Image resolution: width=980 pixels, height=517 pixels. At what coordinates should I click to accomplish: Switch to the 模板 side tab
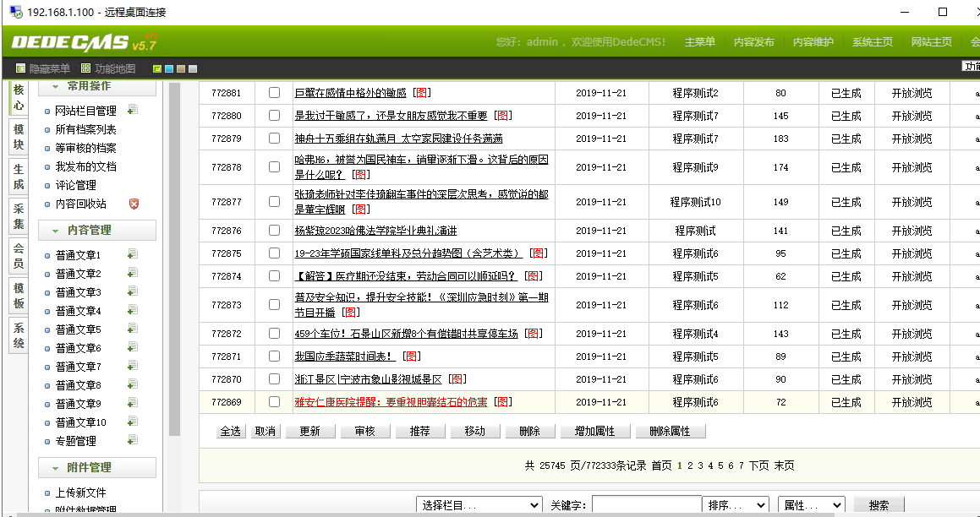tap(19, 295)
